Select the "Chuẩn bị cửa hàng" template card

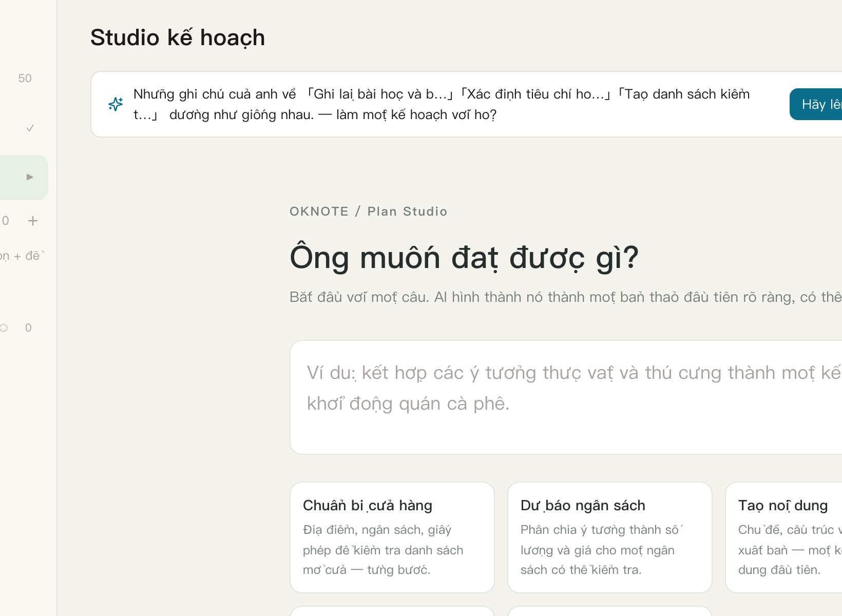[x=392, y=537]
